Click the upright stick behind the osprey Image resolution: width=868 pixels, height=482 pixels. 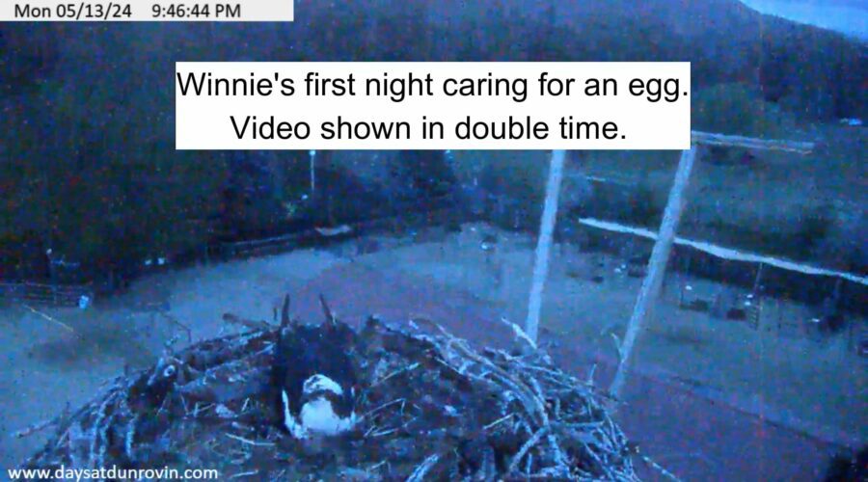click(x=285, y=311)
